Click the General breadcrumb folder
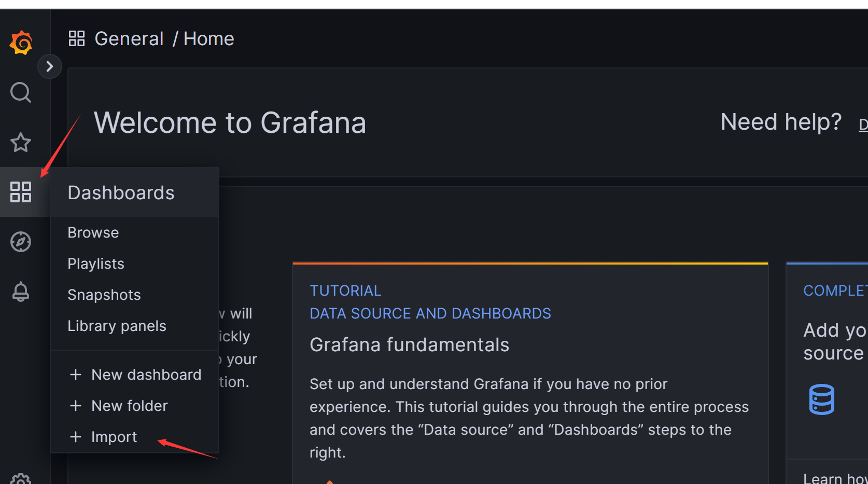The image size is (868, 484). pos(129,39)
